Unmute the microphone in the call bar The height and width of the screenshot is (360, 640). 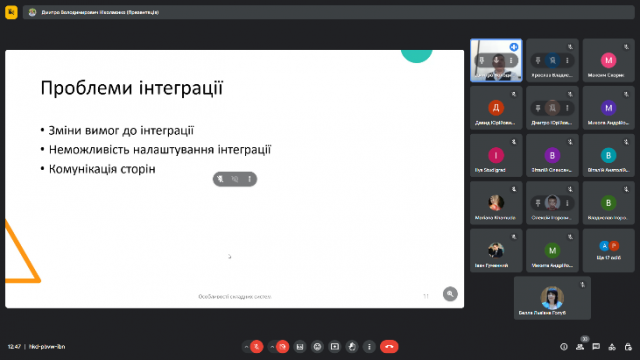pos(257,347)
